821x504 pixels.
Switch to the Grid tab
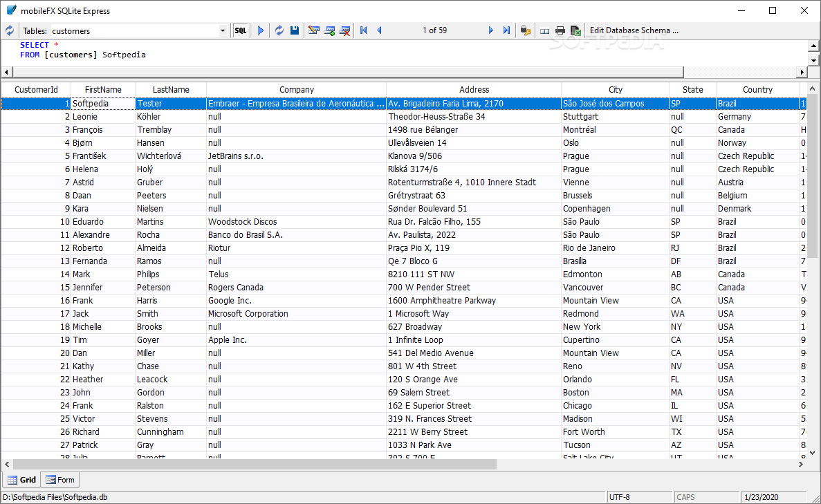click(21, 480)
